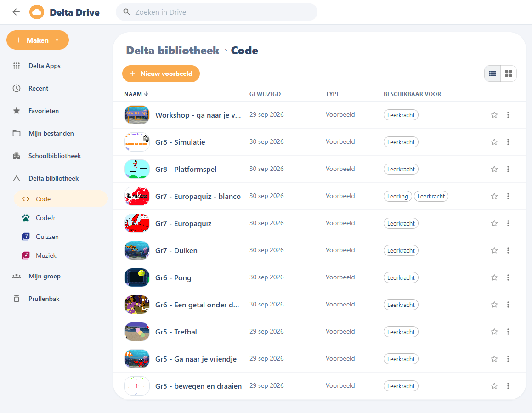Open Gr6 - Pong thumbnail

(137, 277)
